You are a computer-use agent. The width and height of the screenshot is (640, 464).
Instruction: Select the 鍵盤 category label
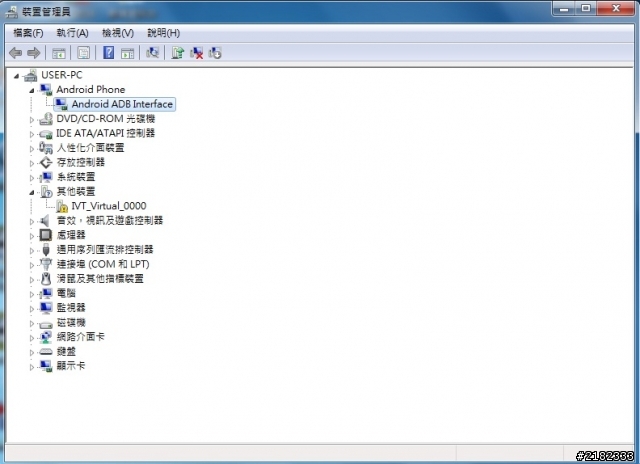(66, 351)
